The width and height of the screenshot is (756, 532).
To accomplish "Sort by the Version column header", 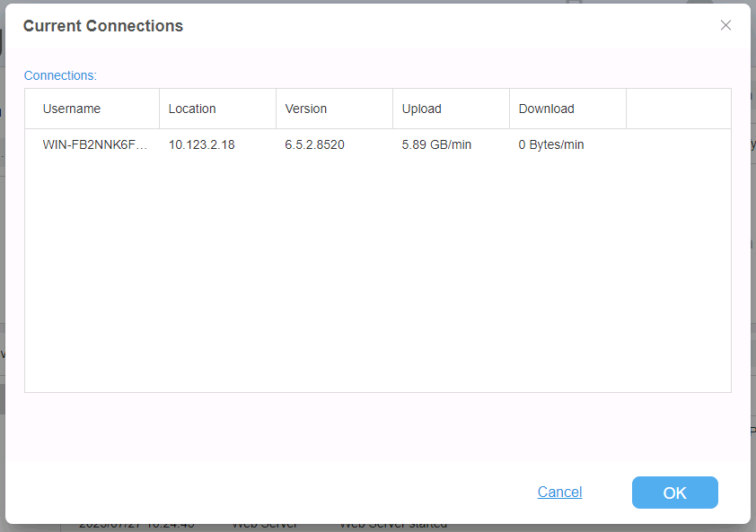I will point(306,109).
